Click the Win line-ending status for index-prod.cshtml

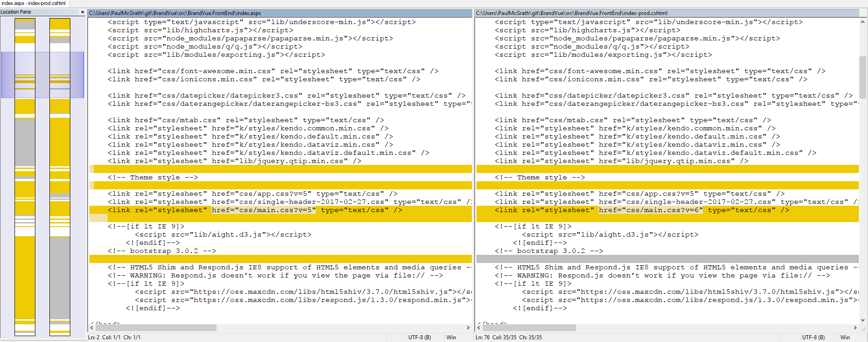tap(845, 337)
